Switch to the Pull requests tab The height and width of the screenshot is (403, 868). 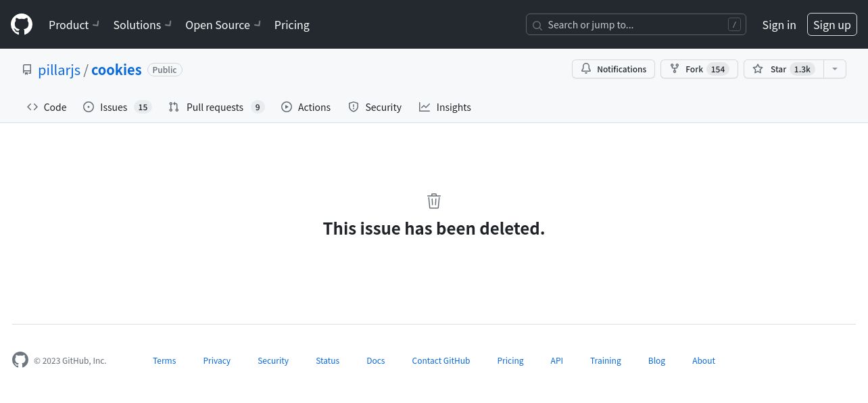coord(216,107)
